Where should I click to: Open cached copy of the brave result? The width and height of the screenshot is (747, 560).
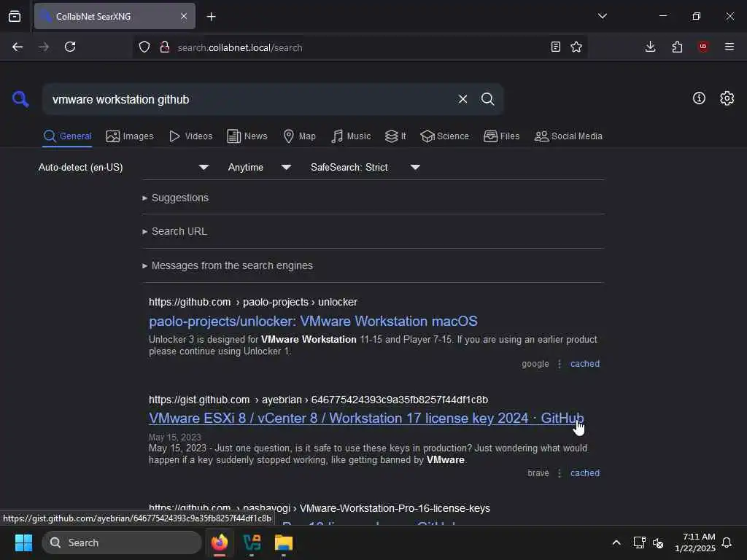pos(585,473)
